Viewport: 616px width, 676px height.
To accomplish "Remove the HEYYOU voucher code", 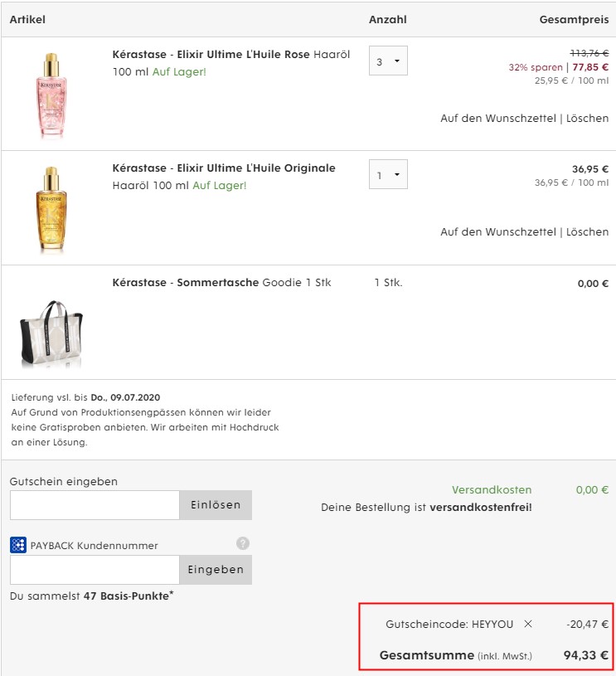I will 527,624.
